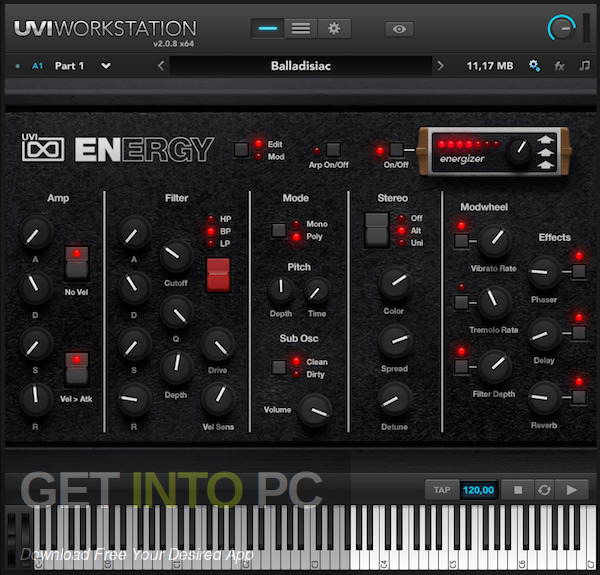Enable the Delay effect button
The width and height of the screenshot is (600, 575).
tap(579, 333)
